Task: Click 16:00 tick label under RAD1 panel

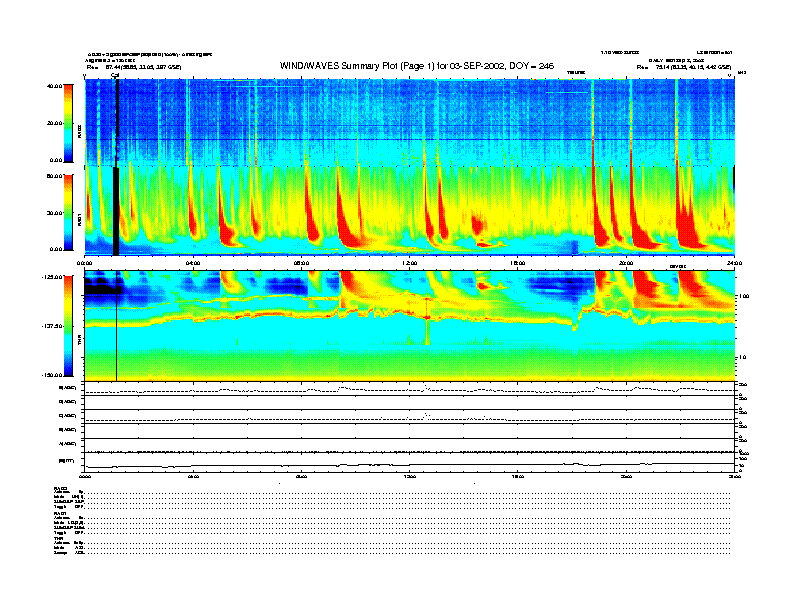Action: pyautogui.click(x=518, y=263)
